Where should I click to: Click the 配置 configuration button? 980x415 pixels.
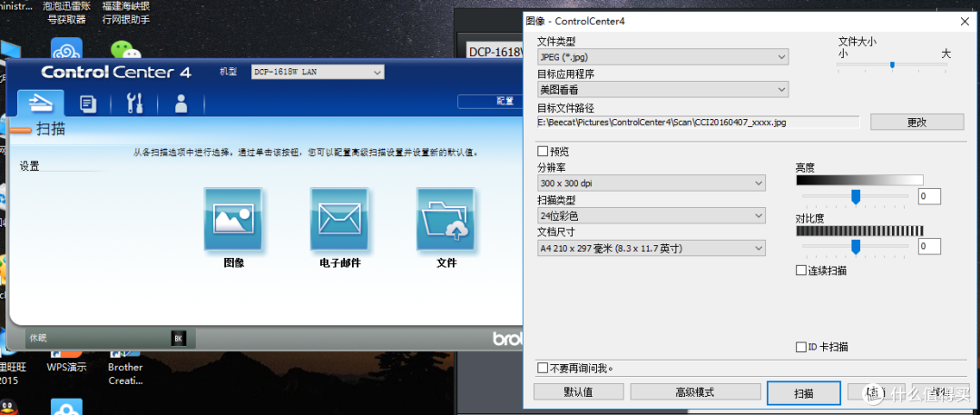point(490,101)
